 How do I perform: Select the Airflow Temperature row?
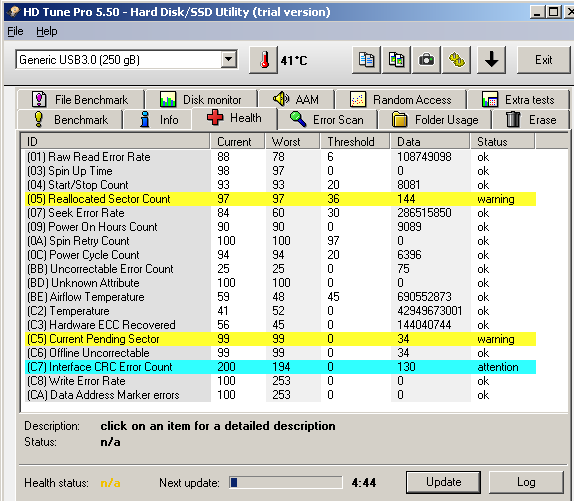[x=280, y=297]
